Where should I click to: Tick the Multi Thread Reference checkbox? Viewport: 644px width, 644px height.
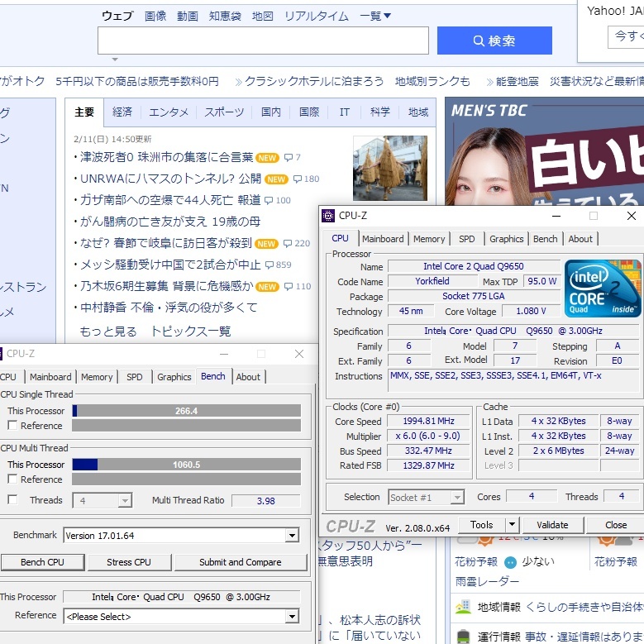tap(12, 479)
